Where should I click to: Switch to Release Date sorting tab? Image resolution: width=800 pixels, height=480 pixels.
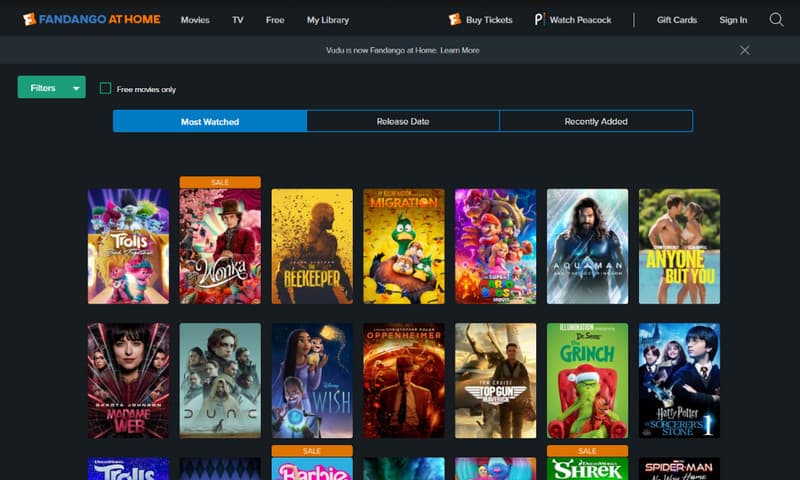(x=403, y=121)
